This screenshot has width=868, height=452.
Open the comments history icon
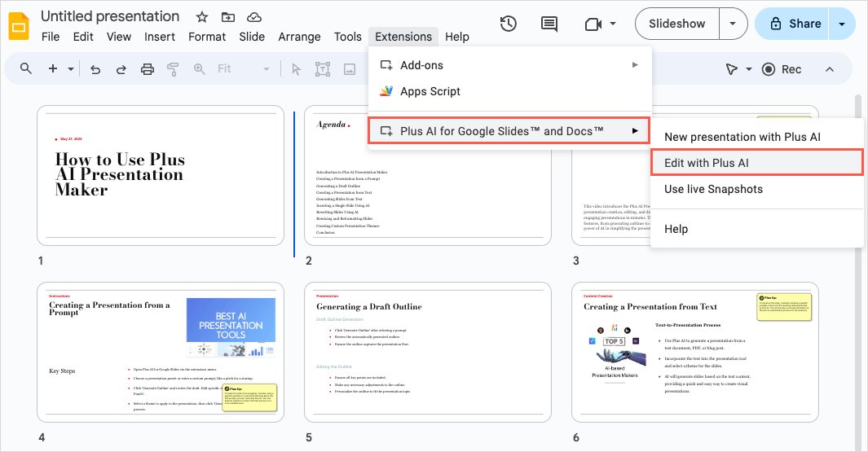(x=549, y=24)
